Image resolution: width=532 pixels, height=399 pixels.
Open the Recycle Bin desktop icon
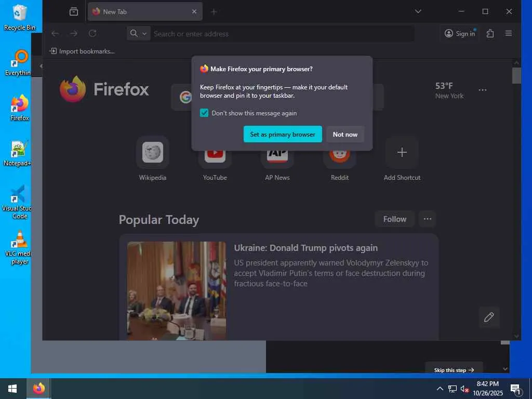coord(20,17)
